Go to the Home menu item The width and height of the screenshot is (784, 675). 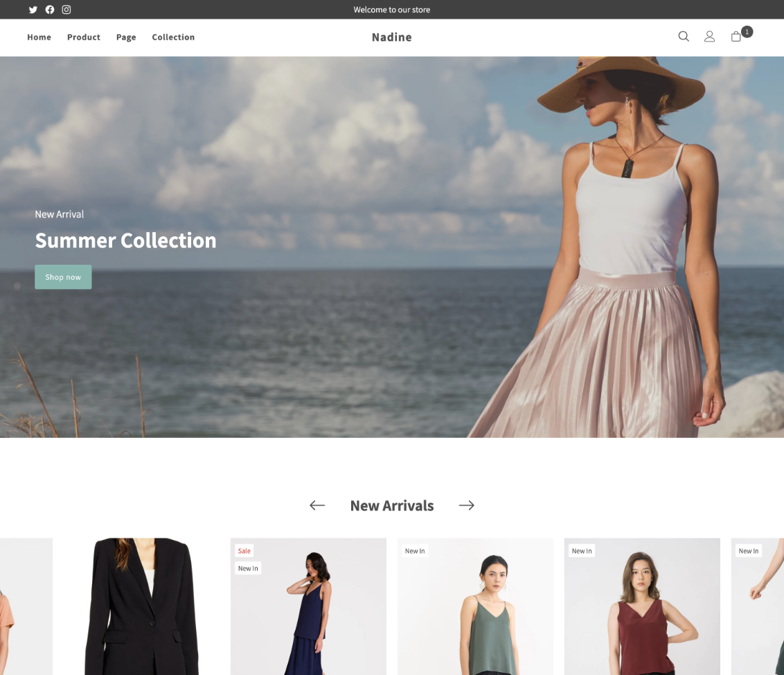coord(39,37)
